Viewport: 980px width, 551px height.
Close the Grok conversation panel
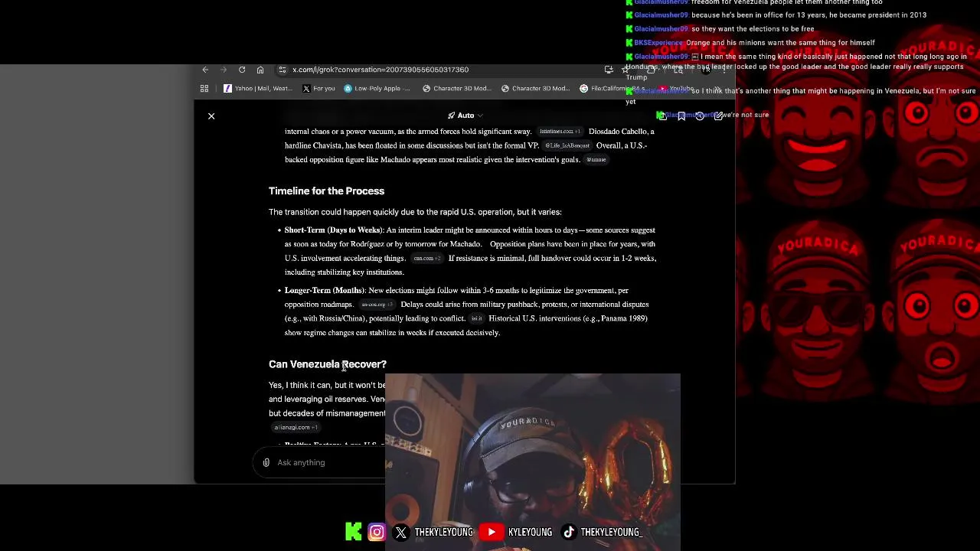click(x=211, y=116)
